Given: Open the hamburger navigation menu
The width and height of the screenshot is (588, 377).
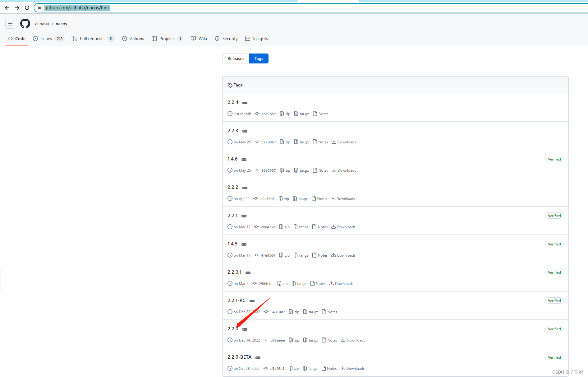Looking at the screenshot, I should (x=10, y=24).
